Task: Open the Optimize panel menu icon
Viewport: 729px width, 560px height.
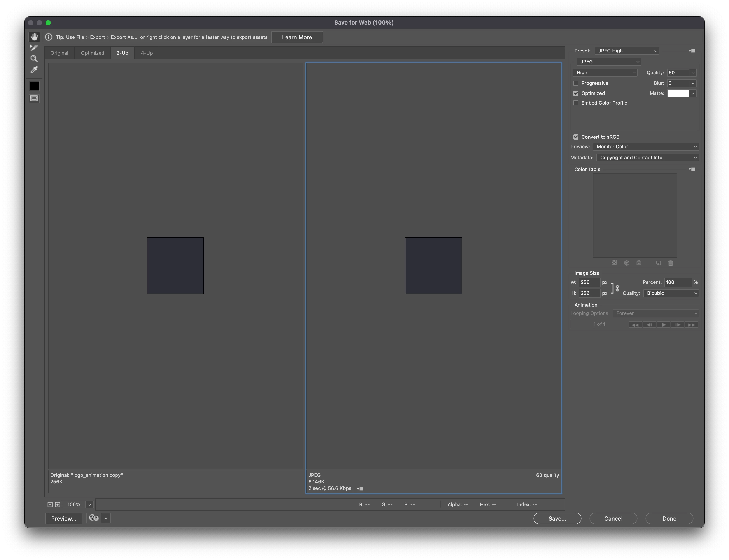Action: [692, 51]
